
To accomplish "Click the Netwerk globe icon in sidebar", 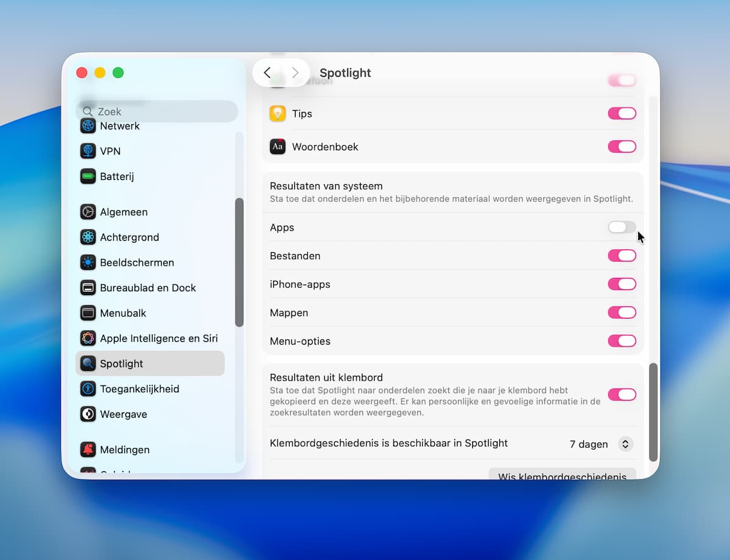I will (x=88, y=126).
